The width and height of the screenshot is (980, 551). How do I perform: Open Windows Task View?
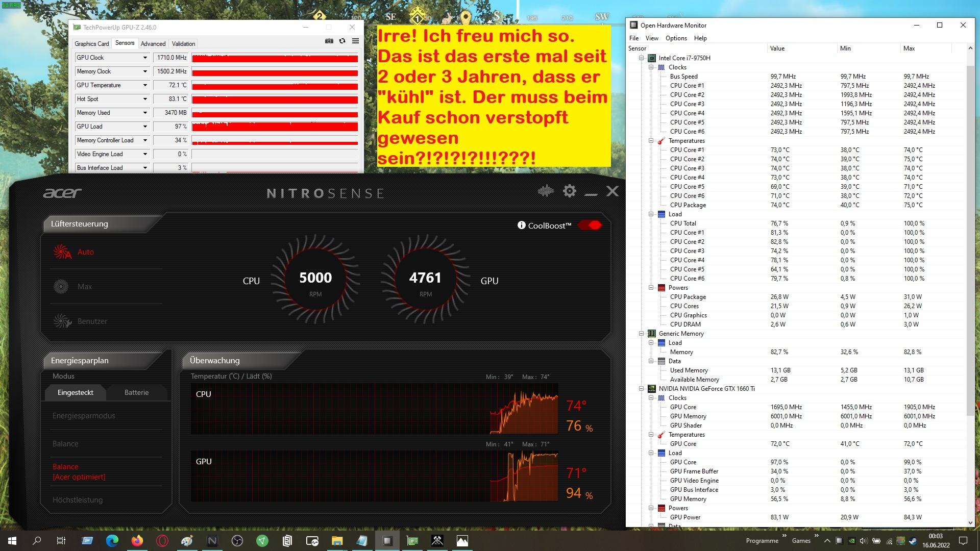(x=61, y=541)
